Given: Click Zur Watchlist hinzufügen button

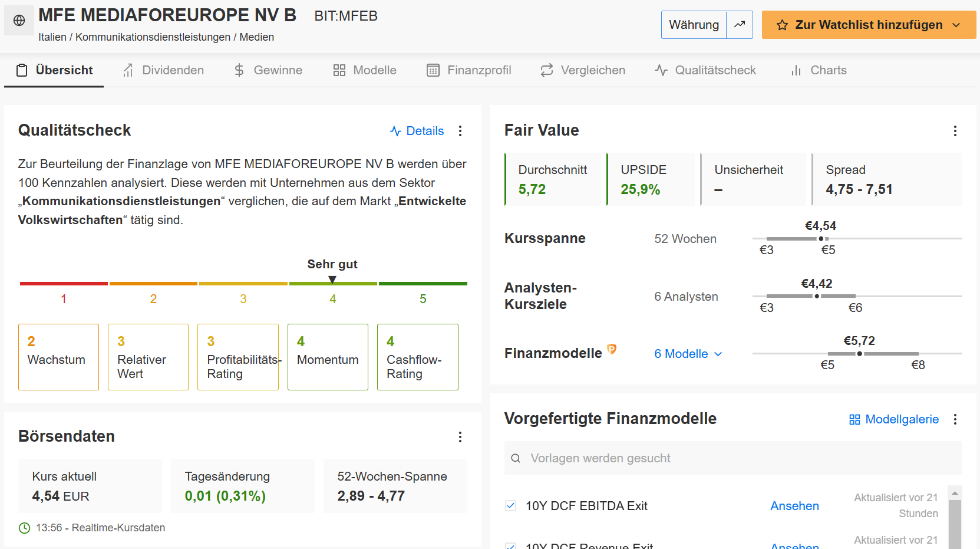Looking at the screenshot, I should (869, 25).
